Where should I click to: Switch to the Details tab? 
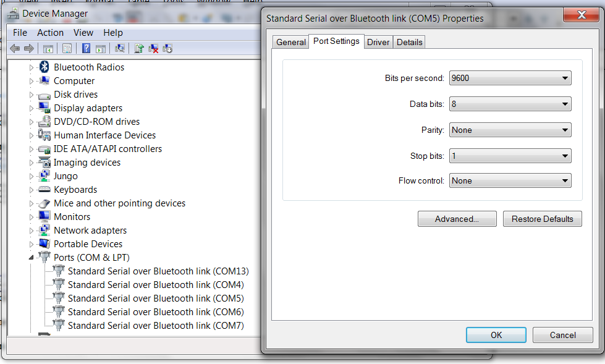409,42
